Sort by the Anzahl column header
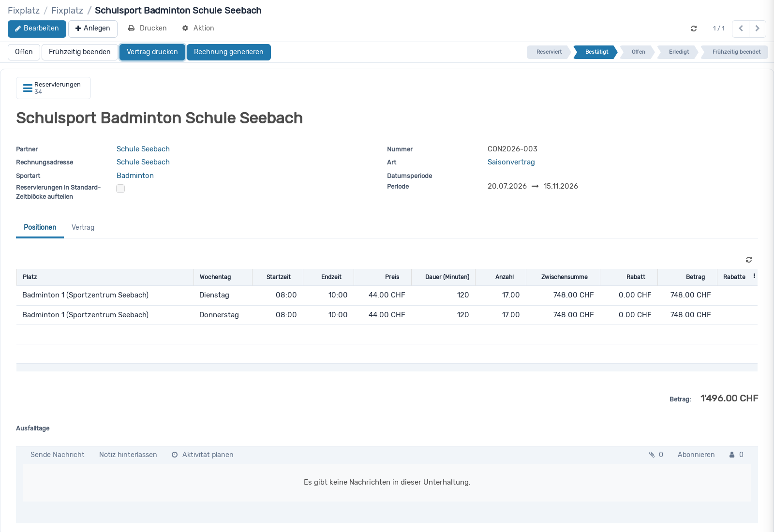 pyautogui.click(x=501, y=277)
